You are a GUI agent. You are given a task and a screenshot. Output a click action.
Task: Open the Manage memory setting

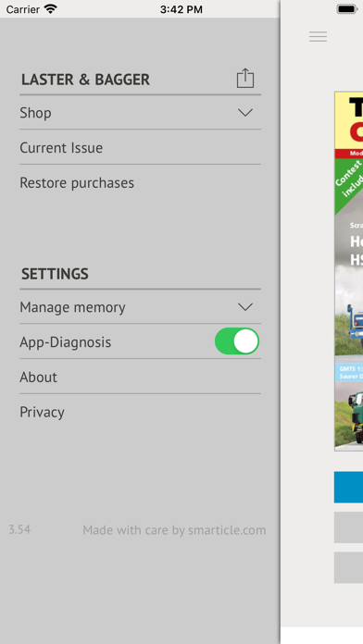point(140,307)
